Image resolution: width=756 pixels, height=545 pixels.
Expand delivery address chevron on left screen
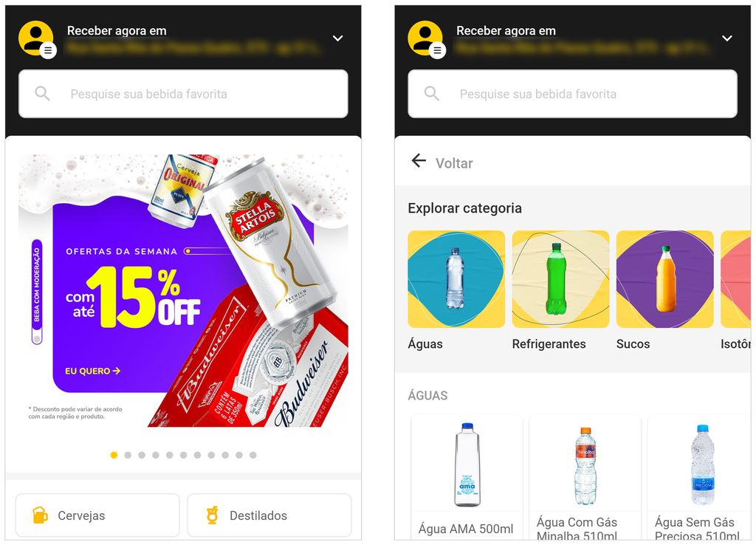pyautogui.click(x=338, y=38)
